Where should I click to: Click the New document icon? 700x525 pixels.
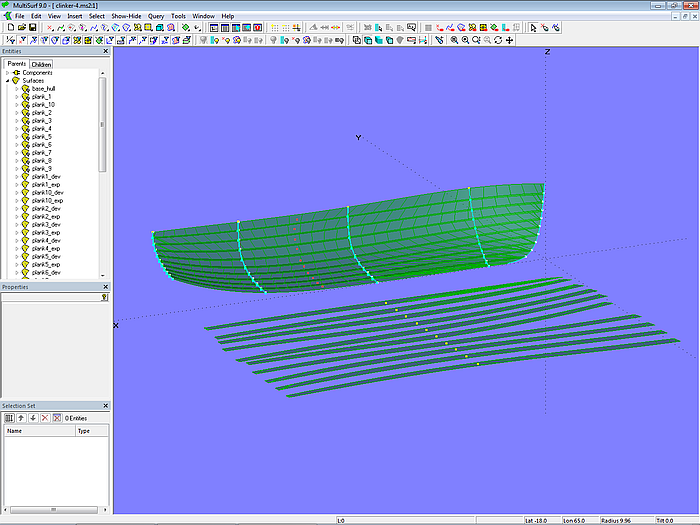tap(9, 28)
